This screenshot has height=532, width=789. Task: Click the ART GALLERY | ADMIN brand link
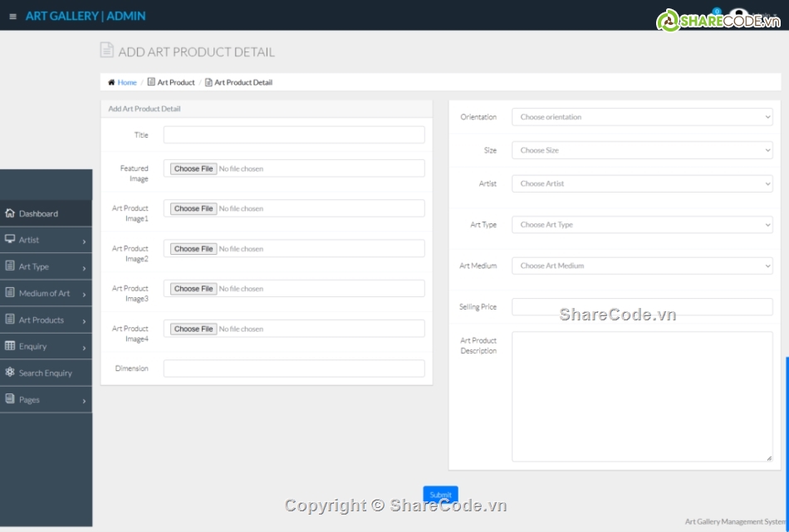tap(86, 16)
